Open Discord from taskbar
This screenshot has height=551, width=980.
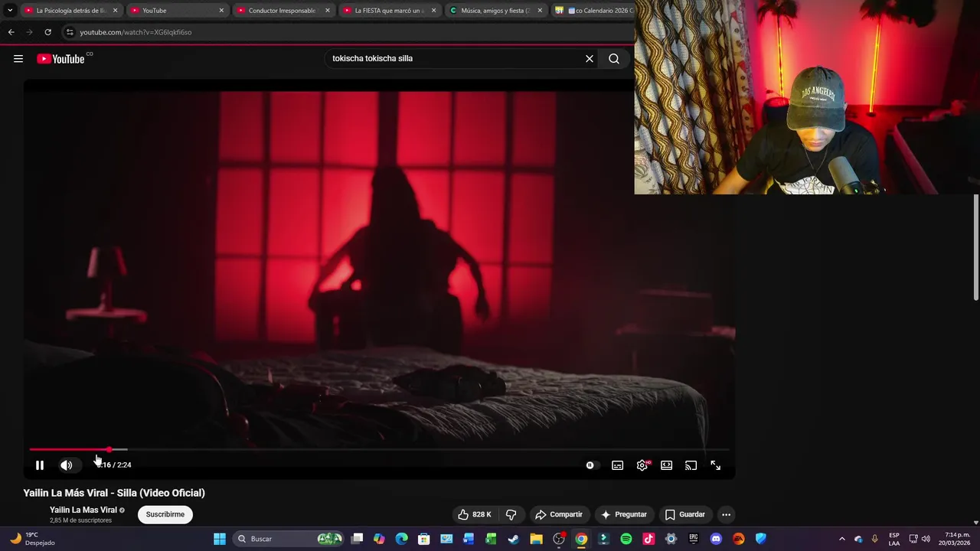pyautogui.click(x=716, y=539)
